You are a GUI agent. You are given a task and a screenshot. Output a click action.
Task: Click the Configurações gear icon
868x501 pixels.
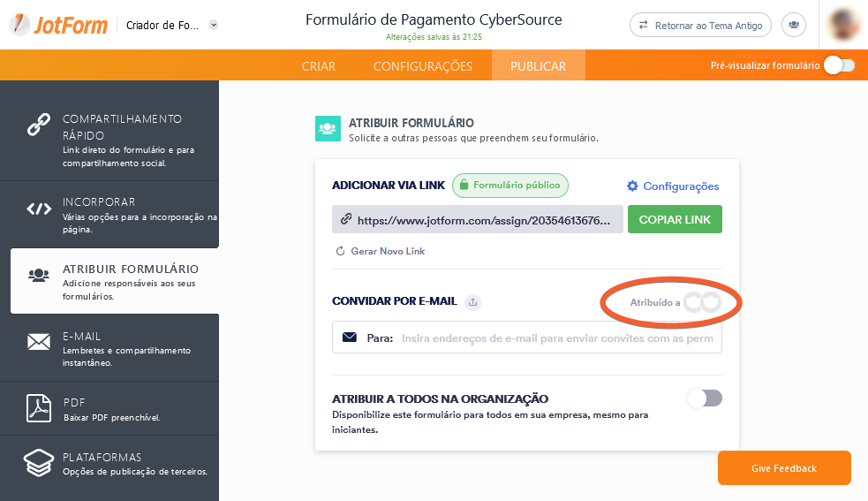coord(632,186)
